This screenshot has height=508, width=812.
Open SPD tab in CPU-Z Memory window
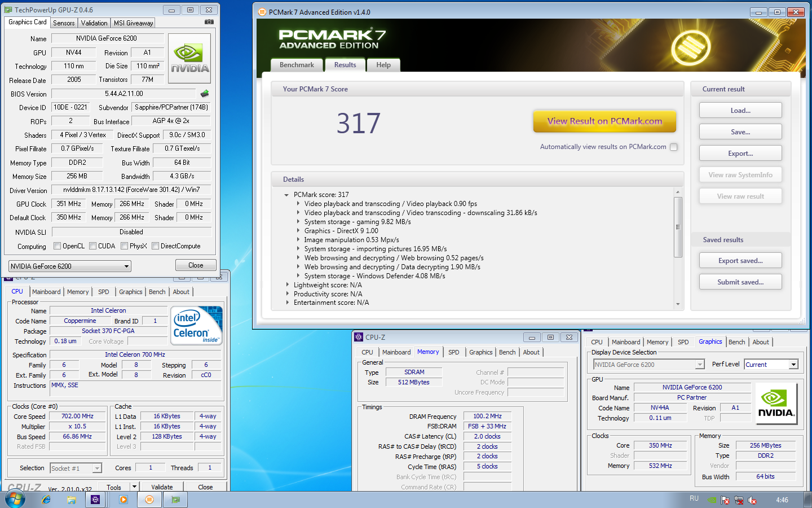pos(454,352)
